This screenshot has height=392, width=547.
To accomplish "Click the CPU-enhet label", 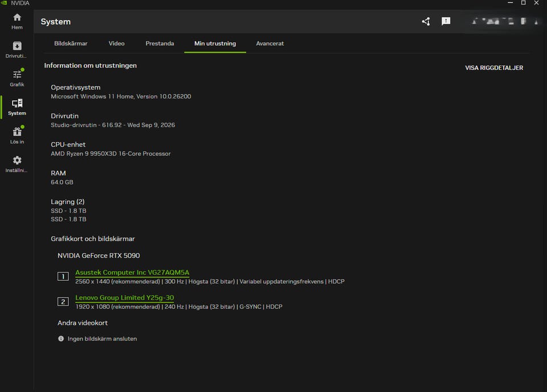I will 68,145.
